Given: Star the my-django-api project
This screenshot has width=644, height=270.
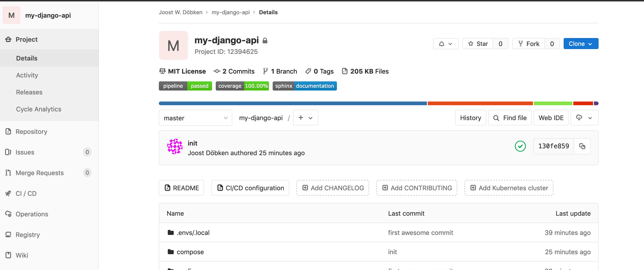Looking at the screenshot, I should click(x=478, y=44).
